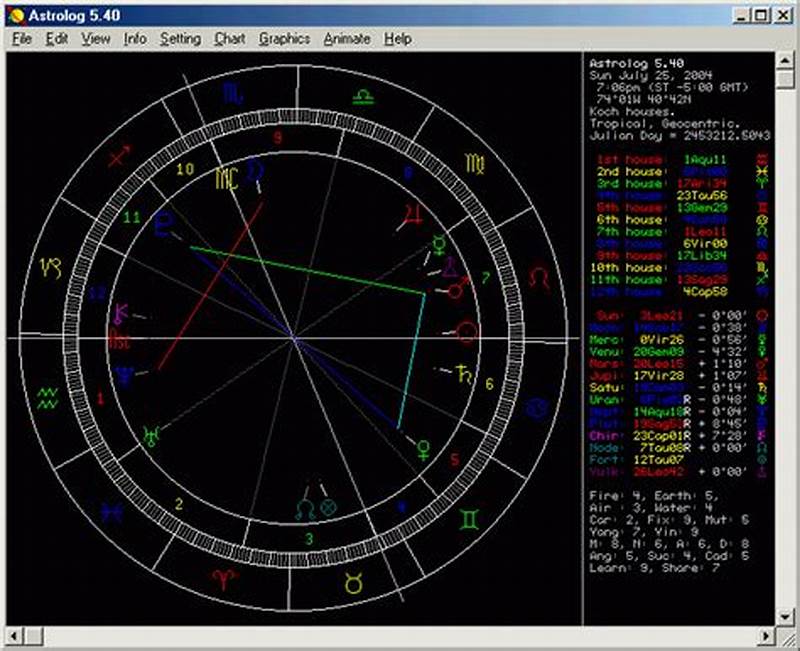Open the Info menu

133,38
